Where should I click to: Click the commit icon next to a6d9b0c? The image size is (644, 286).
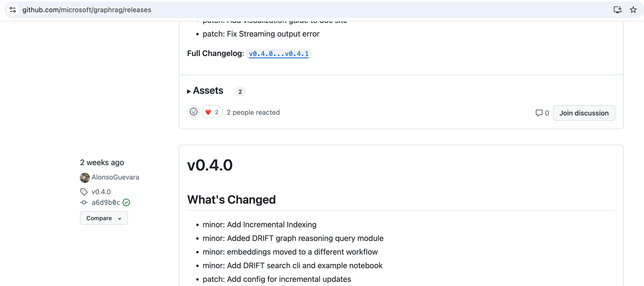click(x=84, y=202)
